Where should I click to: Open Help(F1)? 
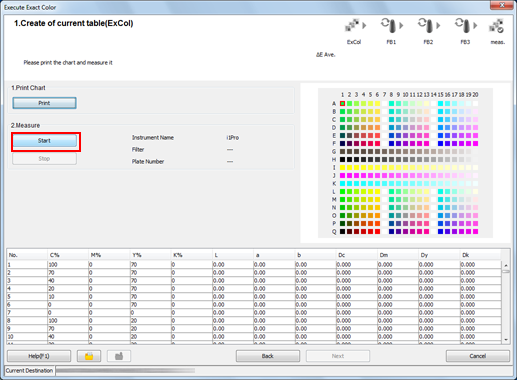(39, 356)
